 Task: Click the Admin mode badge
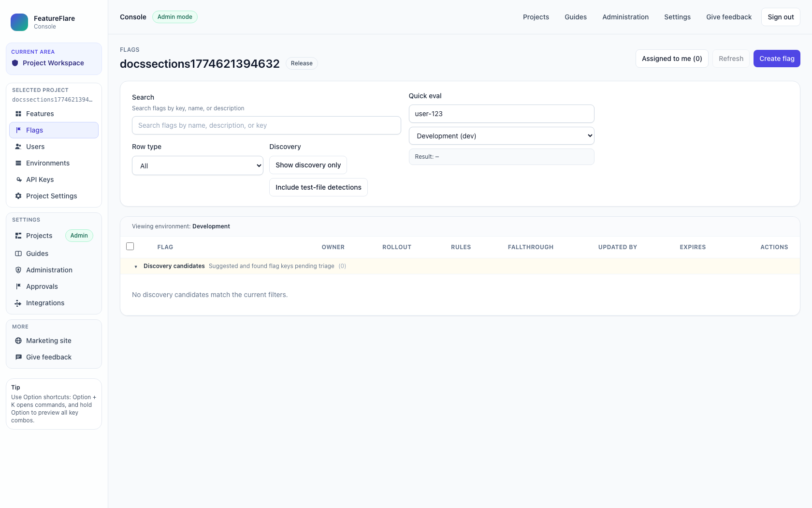pos(175,17)
